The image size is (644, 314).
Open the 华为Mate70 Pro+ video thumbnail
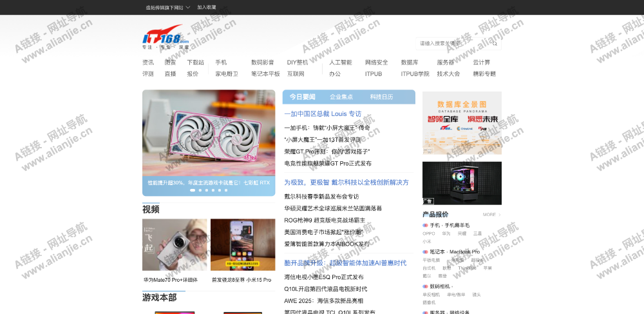[175, 244]
